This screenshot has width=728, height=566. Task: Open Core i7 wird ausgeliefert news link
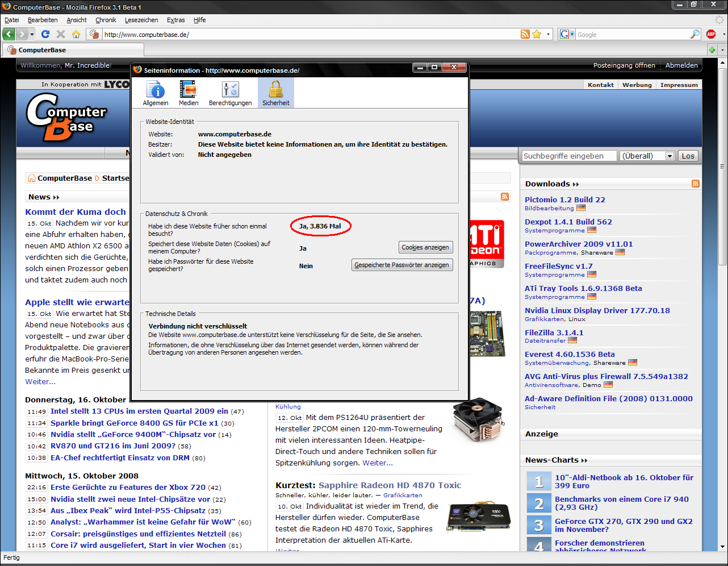(138, 545)
